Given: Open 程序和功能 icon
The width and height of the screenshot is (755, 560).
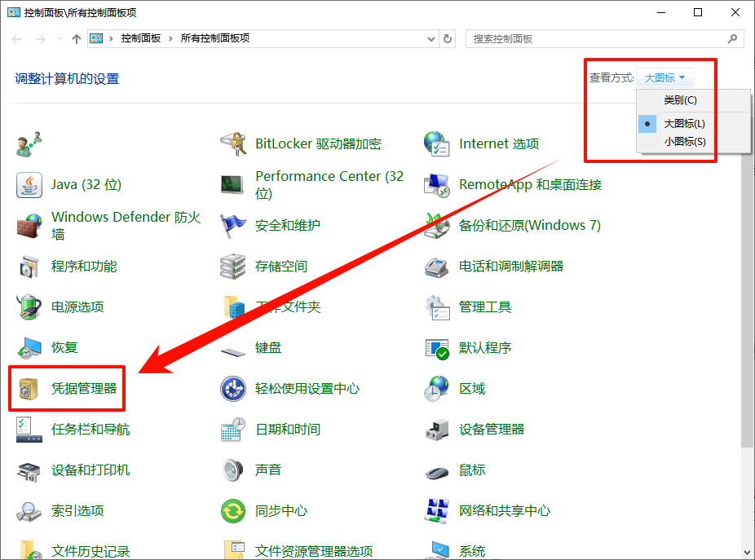Looking at the screenshot, I should pyautogui.click(x=29, y=267).
